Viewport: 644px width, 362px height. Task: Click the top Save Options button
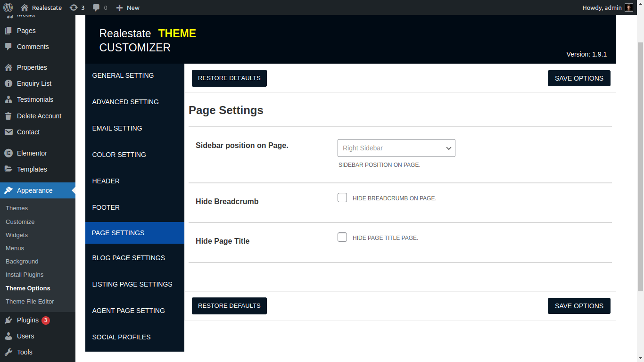point(579,78)
